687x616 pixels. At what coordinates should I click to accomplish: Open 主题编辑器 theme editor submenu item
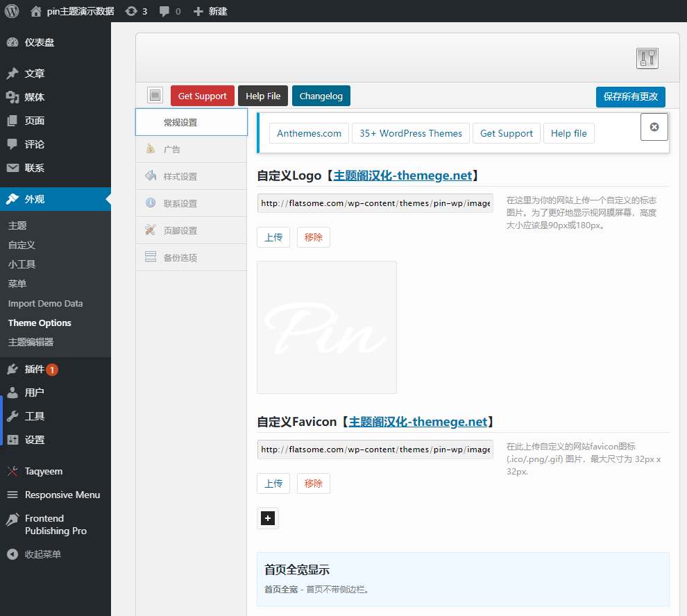31,342
